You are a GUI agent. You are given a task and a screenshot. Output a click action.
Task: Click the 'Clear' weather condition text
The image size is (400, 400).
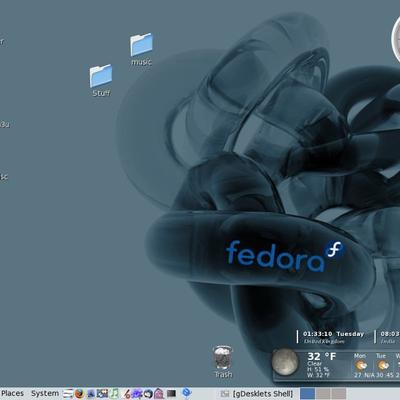pos(314,364)
